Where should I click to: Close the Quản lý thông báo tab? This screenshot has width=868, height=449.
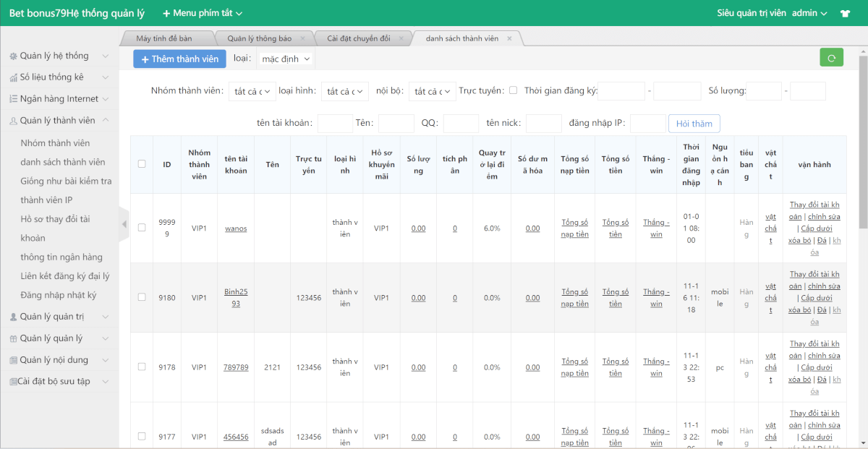302,38
